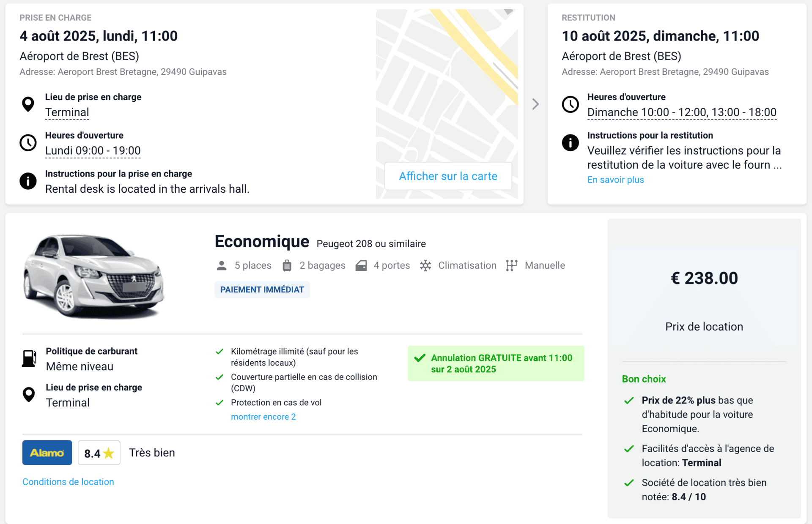Click the pickup Aéroport de Brest (BES) name

point(79,56)
